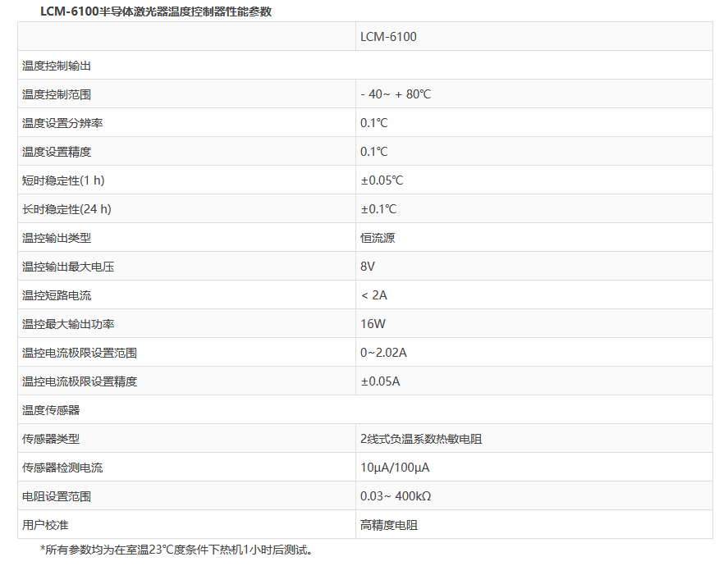Select the 16W maximum power value
The height and width of the screenshot is (566, 728).
373,324
